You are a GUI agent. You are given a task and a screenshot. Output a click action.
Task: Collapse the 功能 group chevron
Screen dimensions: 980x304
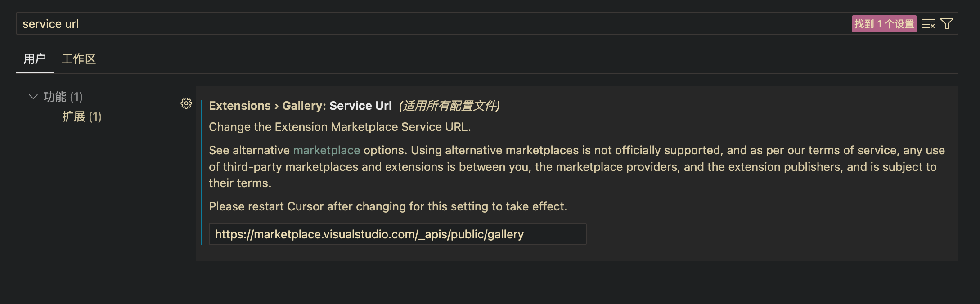point(33,97)
